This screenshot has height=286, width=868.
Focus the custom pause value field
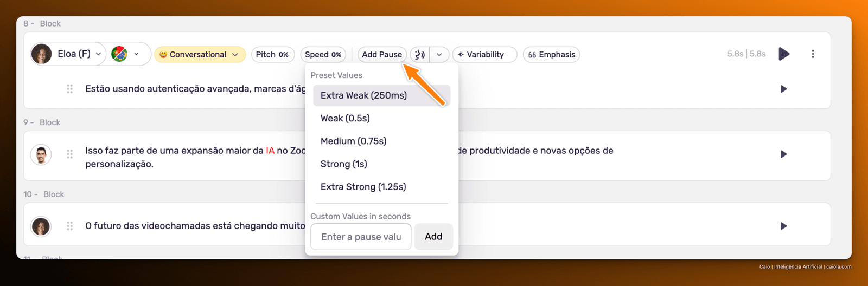361,237
